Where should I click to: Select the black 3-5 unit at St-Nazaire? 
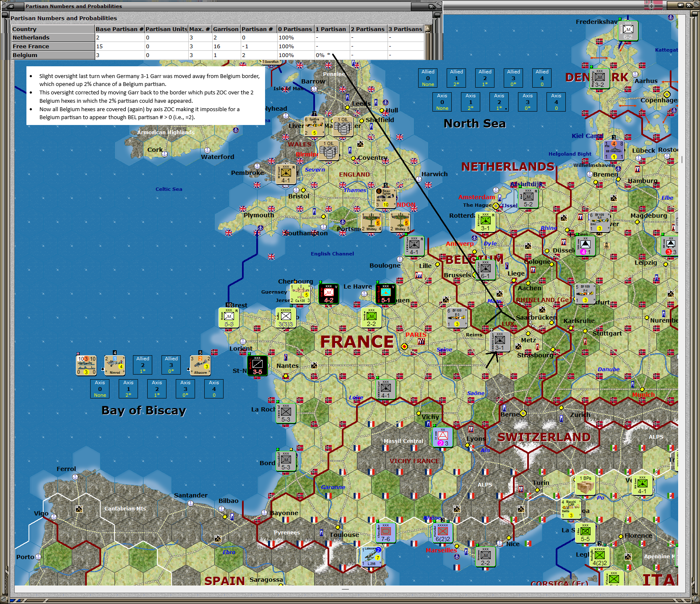257,366
